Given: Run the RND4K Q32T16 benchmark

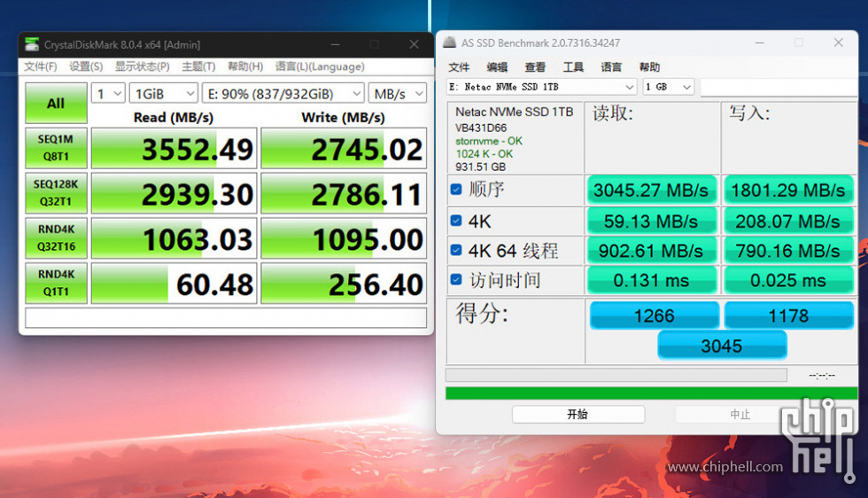Looking at the screenshot, I should (x=56, y=237).
